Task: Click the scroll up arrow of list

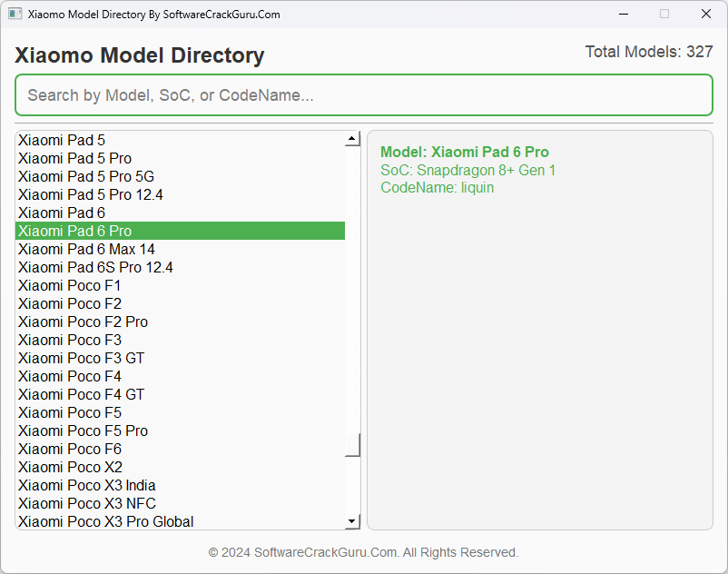Action: point(352,140)
